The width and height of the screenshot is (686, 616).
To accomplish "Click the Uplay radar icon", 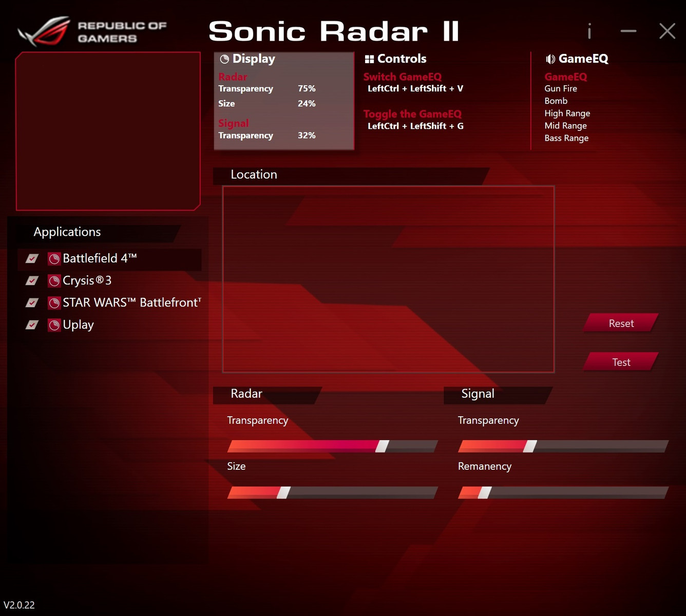I will point(54,325).
